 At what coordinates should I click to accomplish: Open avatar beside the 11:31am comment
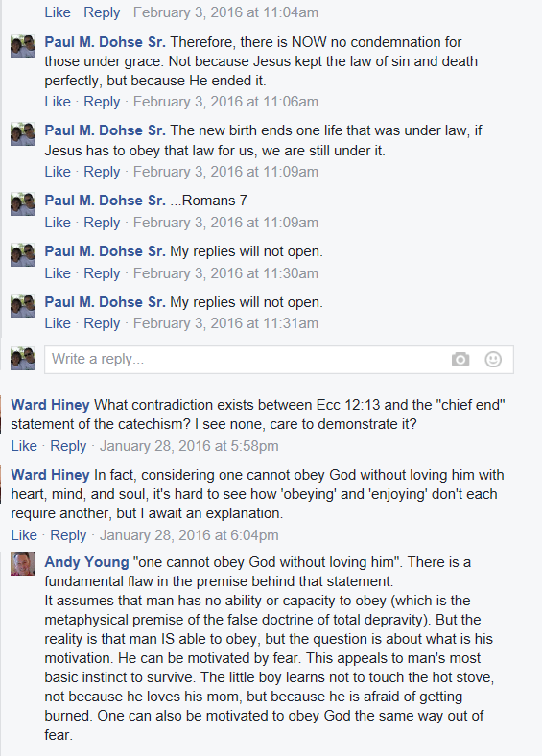click(x=23, y=305)
